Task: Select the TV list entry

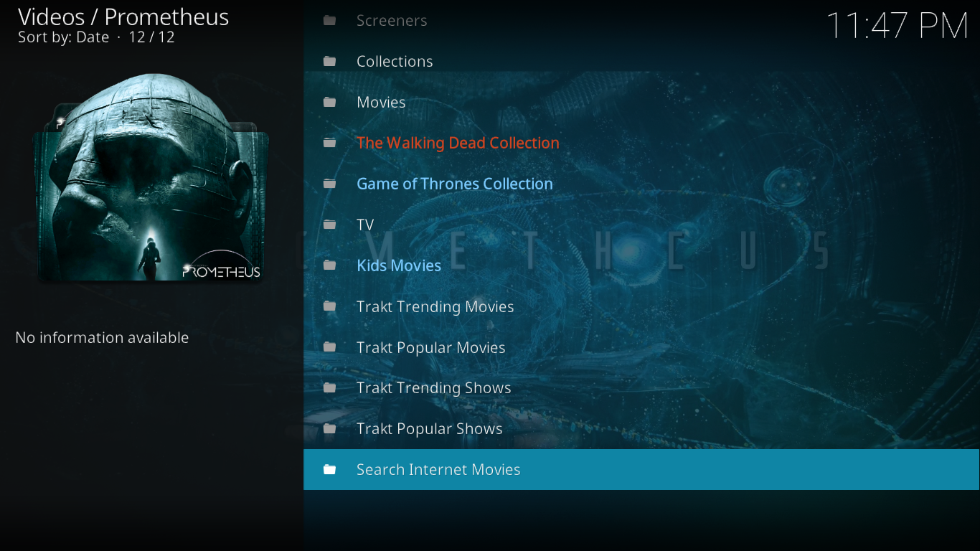Action: tap(641, 225)
